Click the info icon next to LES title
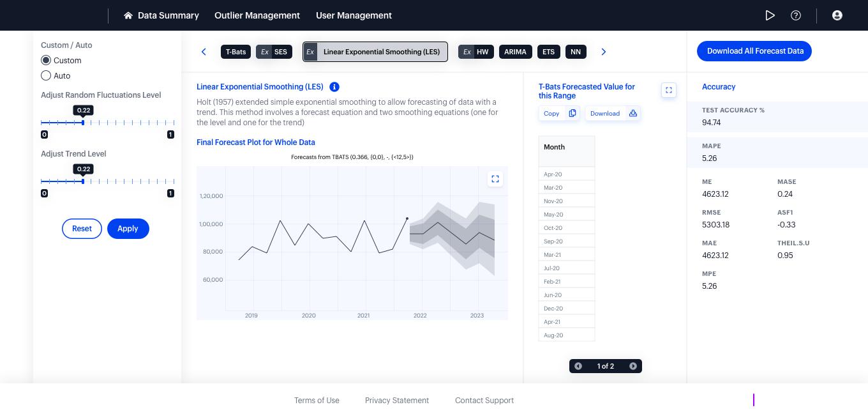Image resolution: width=868 pixels, height=414 pixels. (x=334, y=87)
